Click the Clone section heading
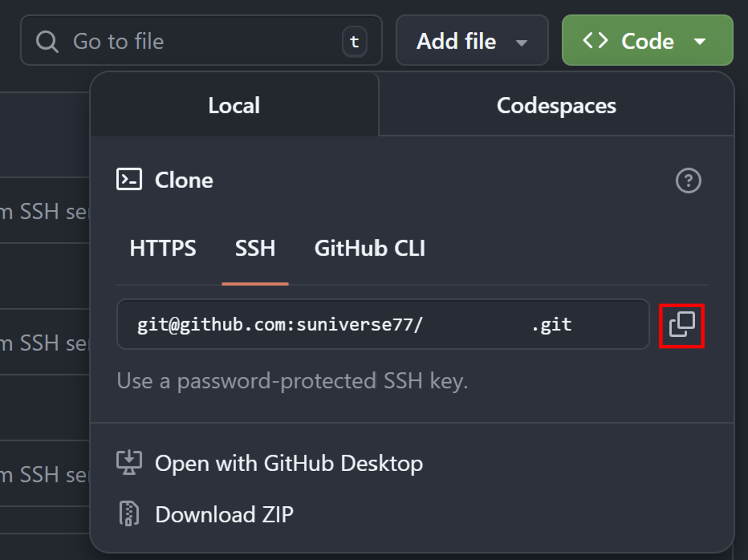 click(x=184, y=180)
